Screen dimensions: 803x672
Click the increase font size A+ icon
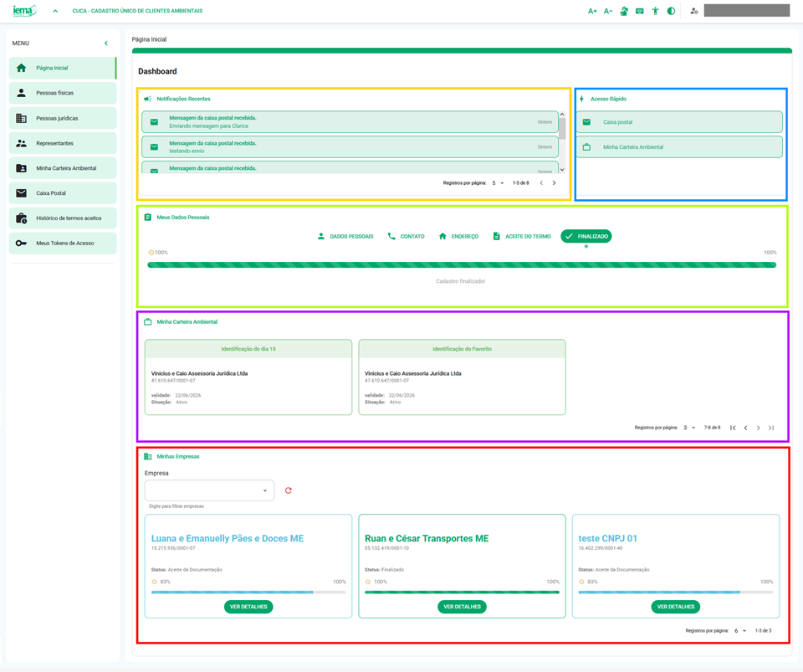click(x=592, y=11)
